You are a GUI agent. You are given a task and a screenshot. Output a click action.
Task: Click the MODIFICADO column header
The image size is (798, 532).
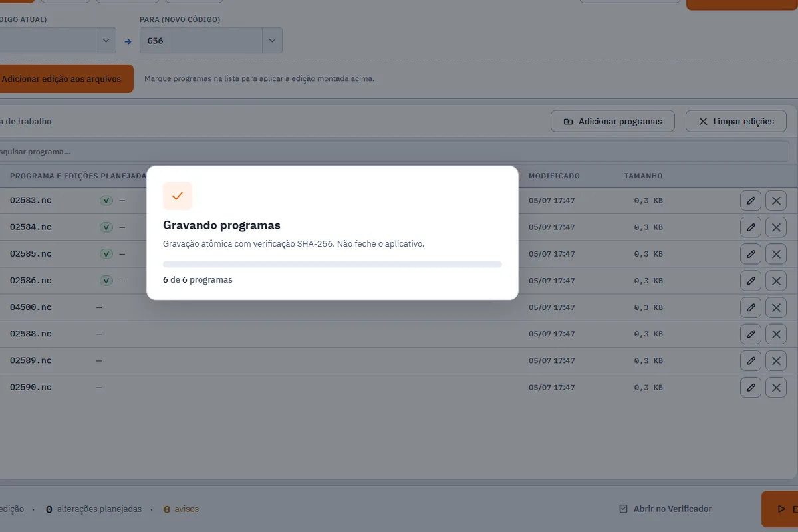[x=554, y=176]
